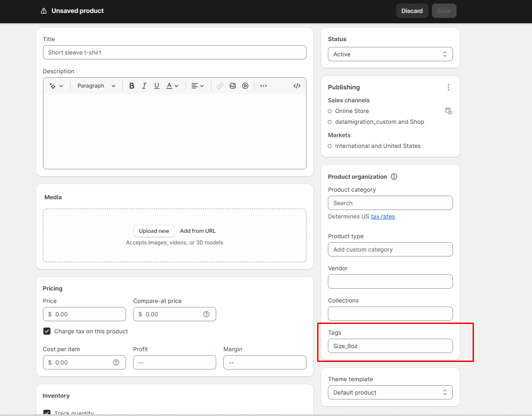Image resolution: width=532 pixels, height=416 pixels.
Task: Click the Vendor input field
Action: coord(390,282)
